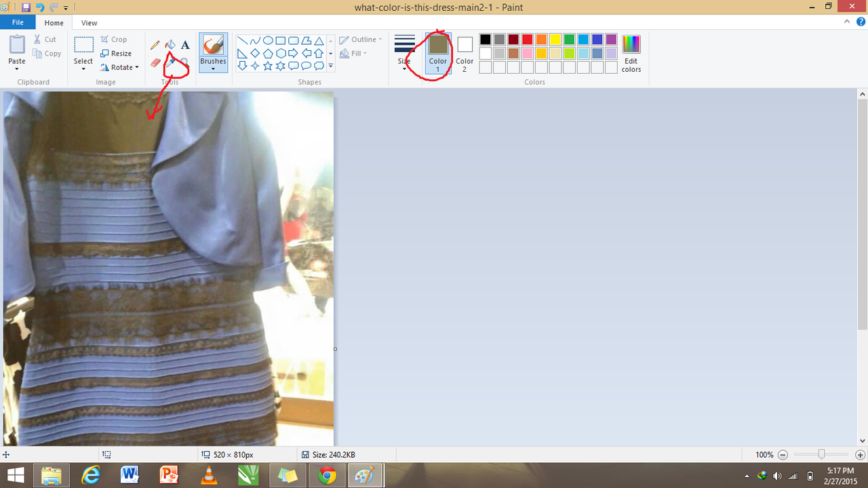868x488 pixels.
Task: Choose the Four-point star shape
Action: click(x=255, y=66)
